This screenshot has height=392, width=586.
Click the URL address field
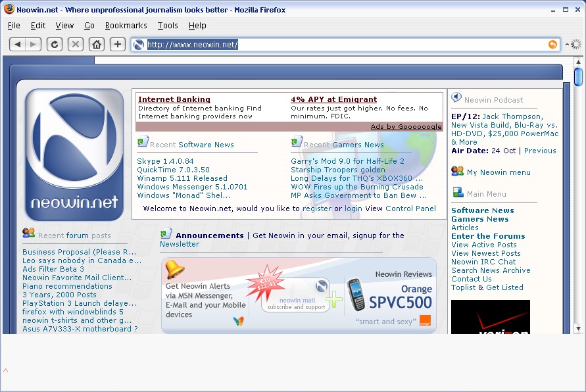346,45
